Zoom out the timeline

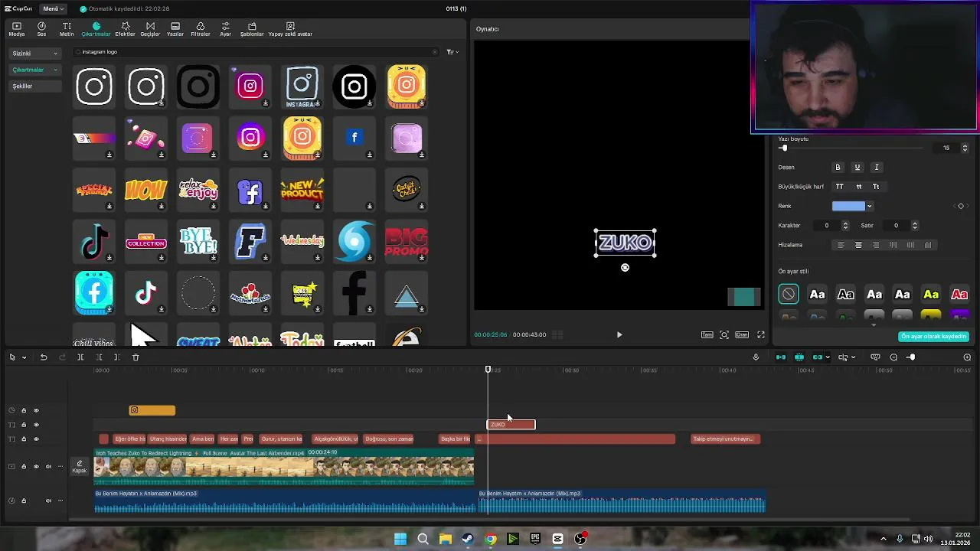click(893, 357)
